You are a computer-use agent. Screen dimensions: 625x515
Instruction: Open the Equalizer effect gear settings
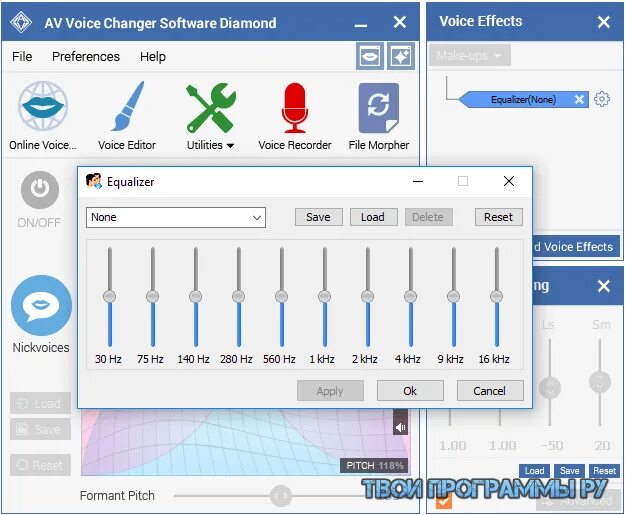[x=601, y=99]
